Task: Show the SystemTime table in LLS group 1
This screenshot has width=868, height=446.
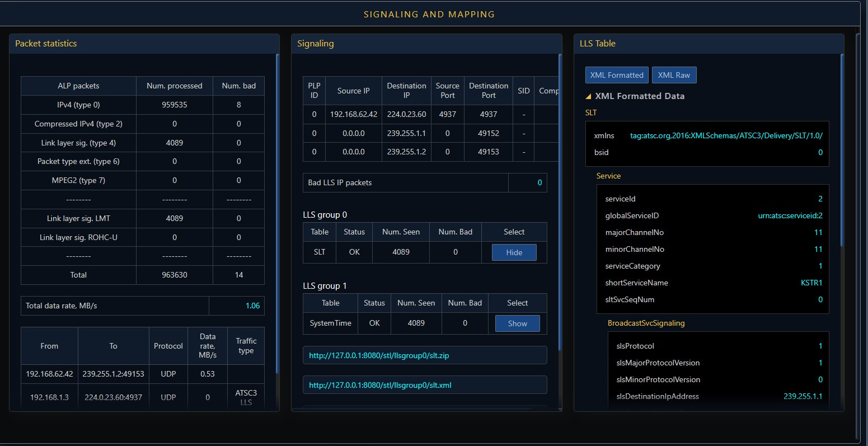Action: click(x=517, y=323)
